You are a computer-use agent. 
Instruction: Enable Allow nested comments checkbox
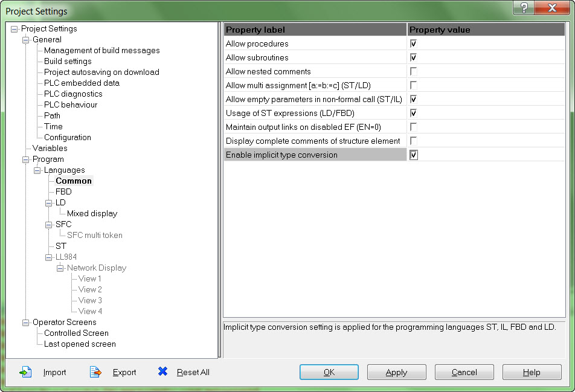click(x=413, y=71)
